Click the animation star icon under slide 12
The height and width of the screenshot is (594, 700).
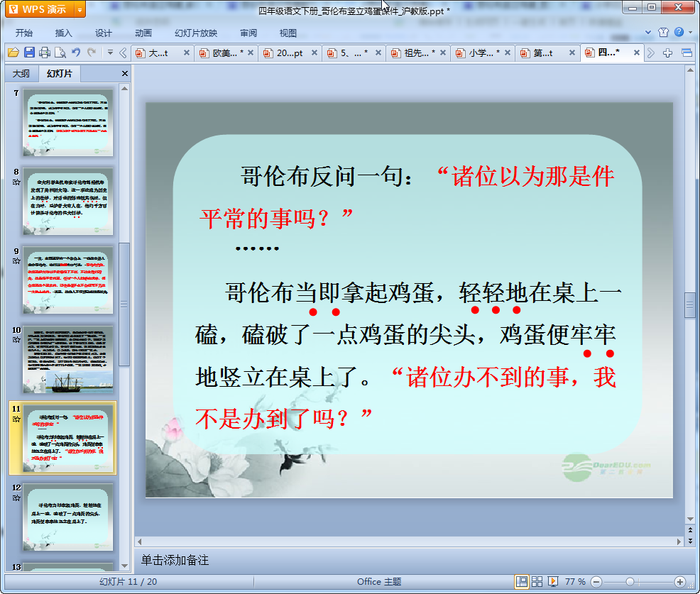coord(16,498)
